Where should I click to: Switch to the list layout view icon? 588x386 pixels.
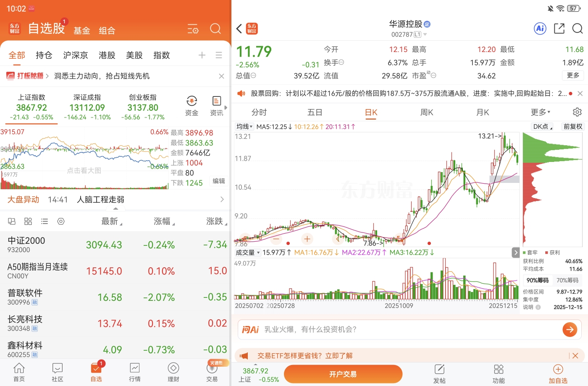(x=45, y=221)
